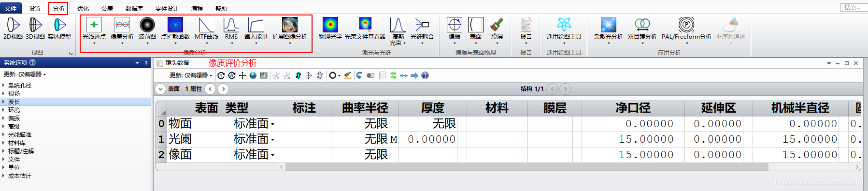
Task: Open the 文件 file menu tab
Action: pyautogui.click(x=11, y=8)
